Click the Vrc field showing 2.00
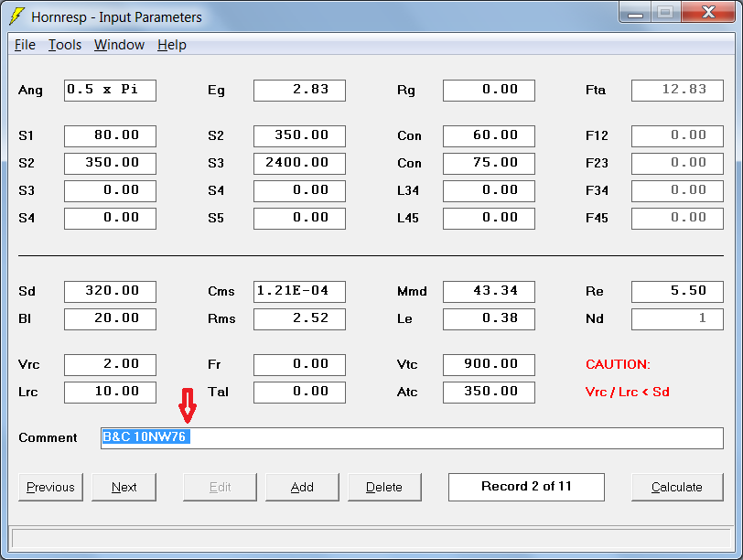Viewport: 743px width, 560px height. pos(110,365)
